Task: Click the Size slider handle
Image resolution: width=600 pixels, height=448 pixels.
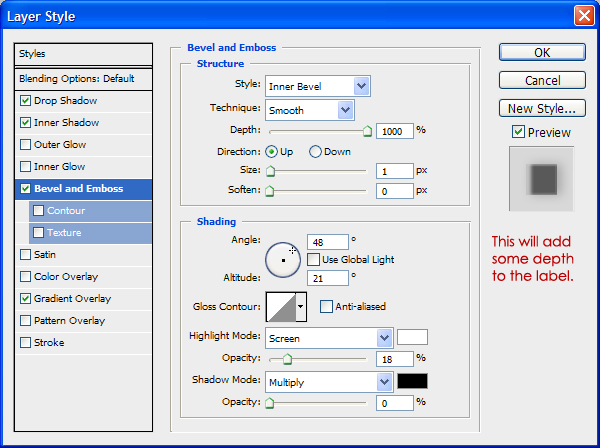Action: point(271,171)
